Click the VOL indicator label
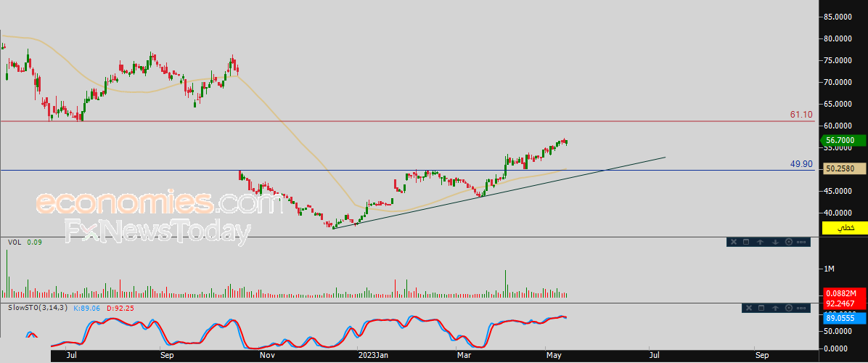This screenshot has height=363, width=868. pos(14,242)
